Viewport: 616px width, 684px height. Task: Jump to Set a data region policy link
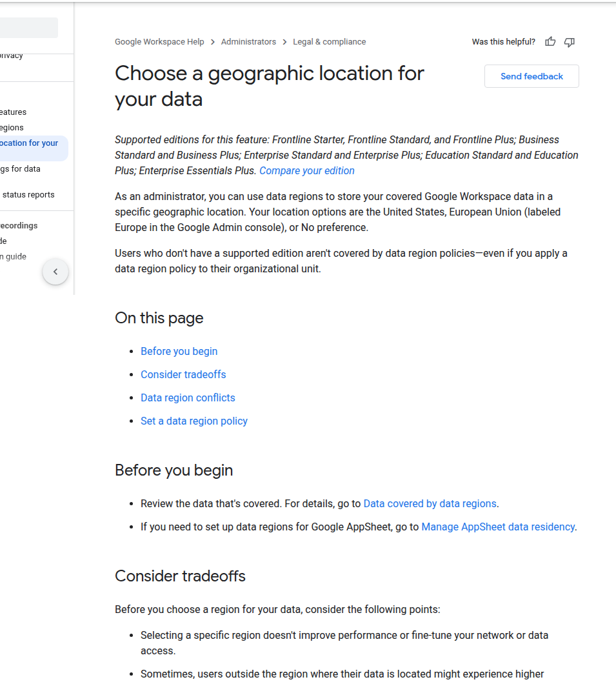[194, 421]
